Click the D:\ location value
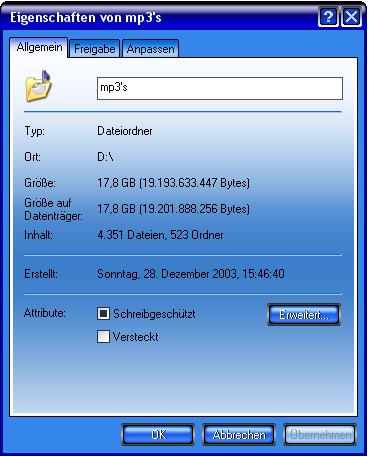 pyautogui.click(x=105, y=157)
